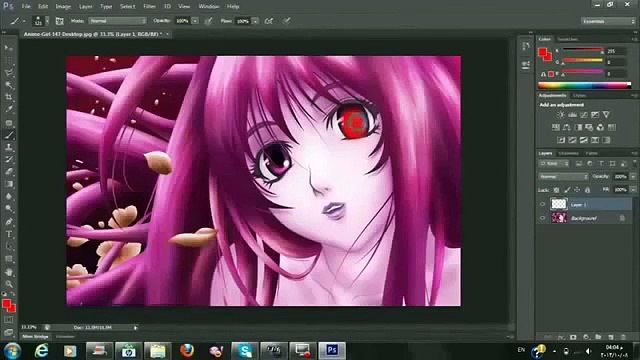The image size is (640, 360).
Task: Select the Hand tool
Action: tap(9, 272)
